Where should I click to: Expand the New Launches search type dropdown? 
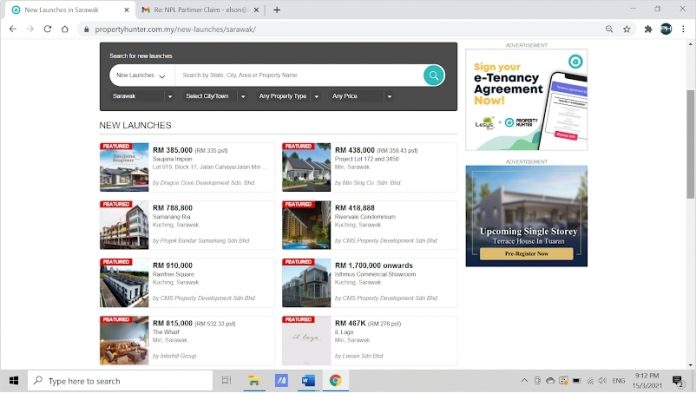coord(141,75)
